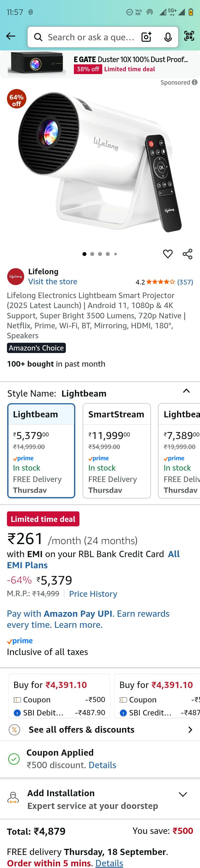The image size is (200, 868).
Task: Tap the Lifelong brand logo
Action: pyautogui.click(x=16, y=277)
